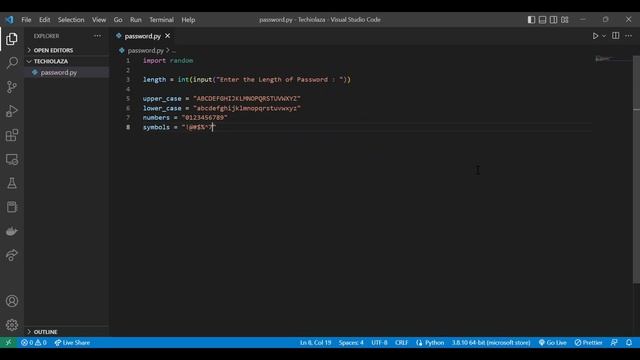The height and width of the screenshot is (360, 640).
Task: Collapse the TECHIOLAZA folder section
Action: pos(67,61)
